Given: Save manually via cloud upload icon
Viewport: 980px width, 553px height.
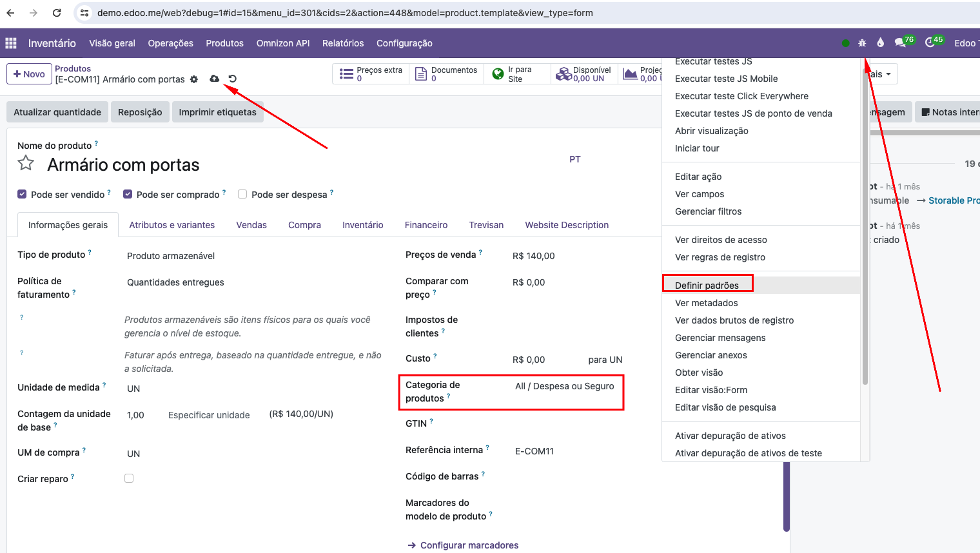Looking at the screenshot, I should (x=215, y=79).
